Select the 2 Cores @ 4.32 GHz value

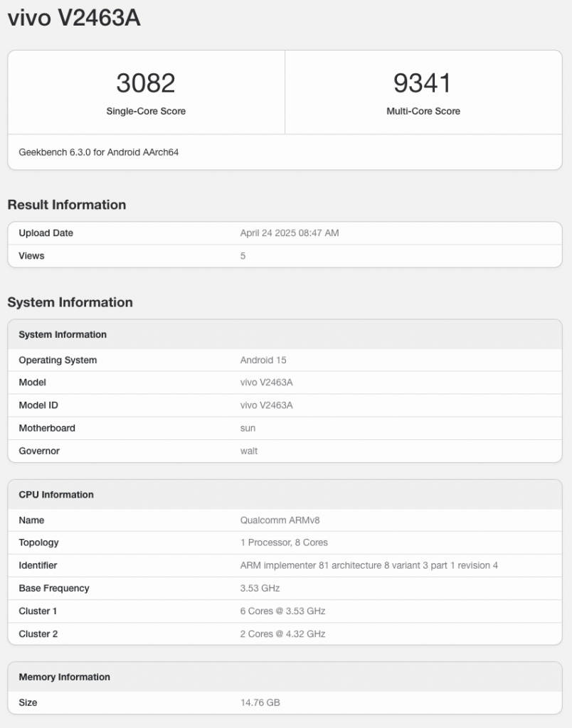pyautogui.click(x=282, y=633)
